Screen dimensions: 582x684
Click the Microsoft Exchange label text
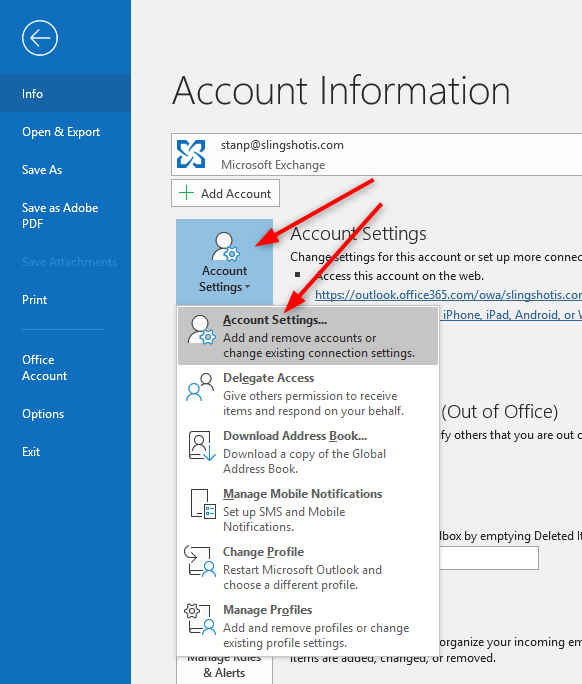tap(273, 165)
